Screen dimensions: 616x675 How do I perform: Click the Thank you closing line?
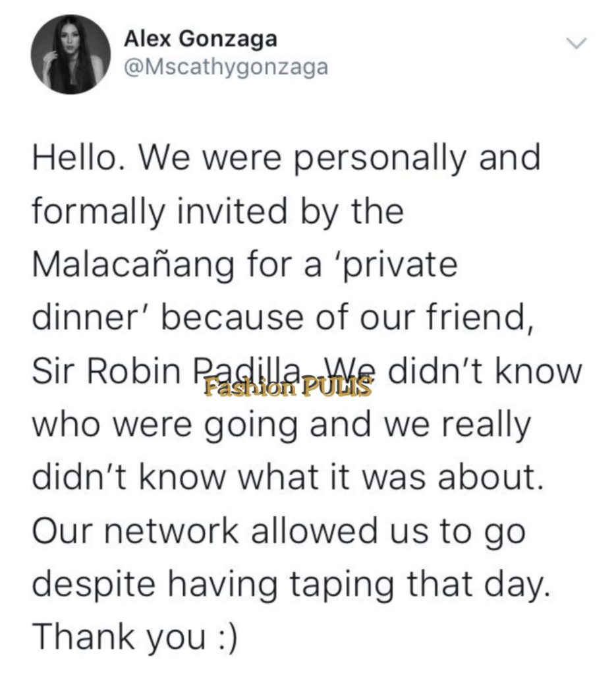coord(120,637)
